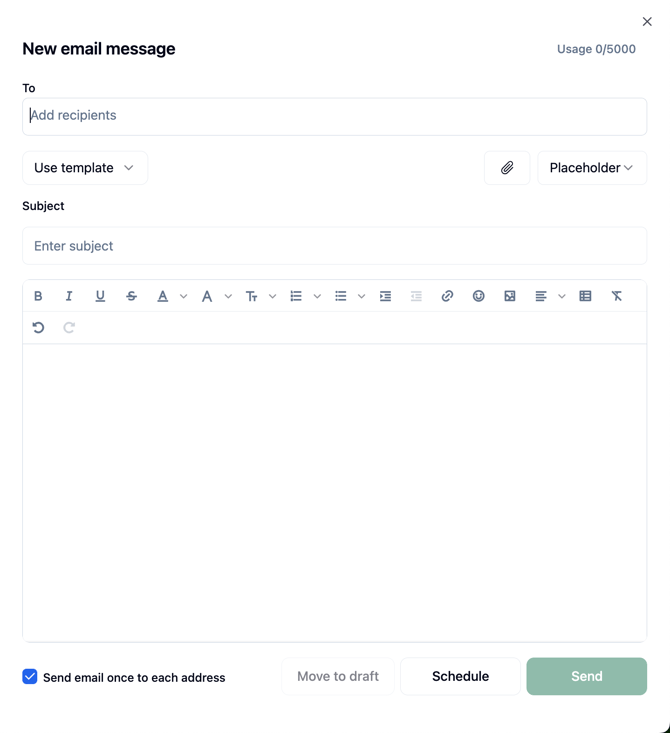Focus the Enter subject field

tap(334, 246)
